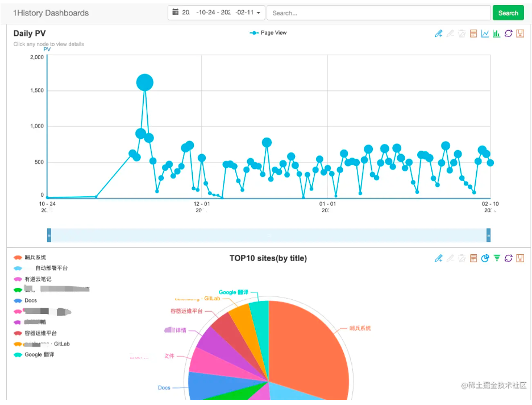This screenshot has width=532, height=405.
Task: Click the clear-marks trash icon in TOP10 sites toolbox
Action: point(462,258)
